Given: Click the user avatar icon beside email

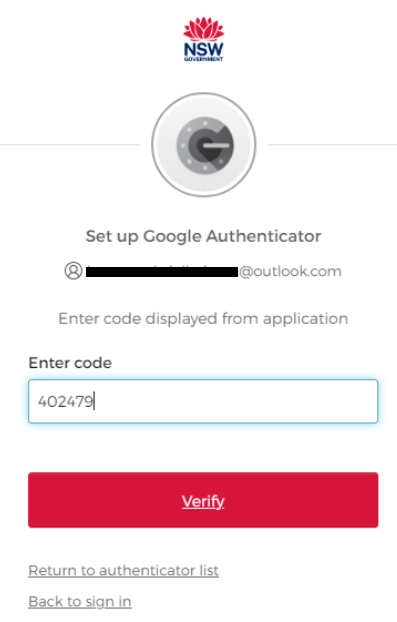Looking at the screenshot, I should point(73,271).
